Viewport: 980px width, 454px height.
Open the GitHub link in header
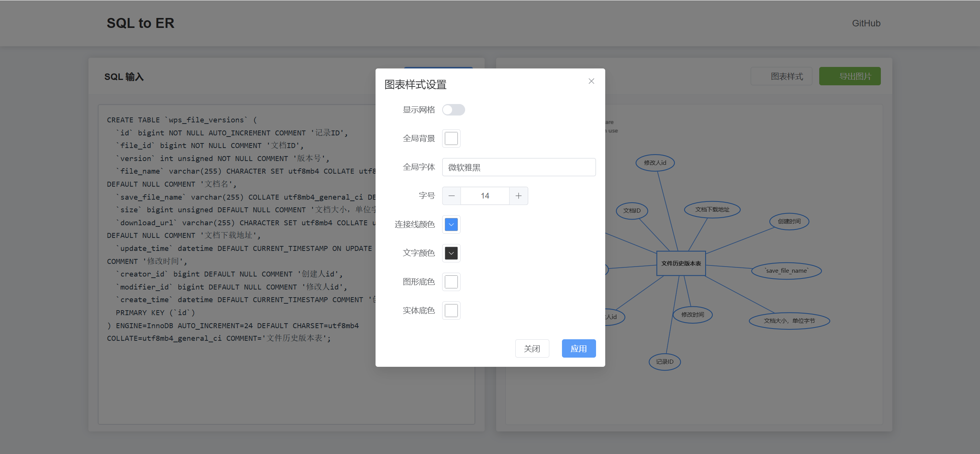(x=866, y=23)
